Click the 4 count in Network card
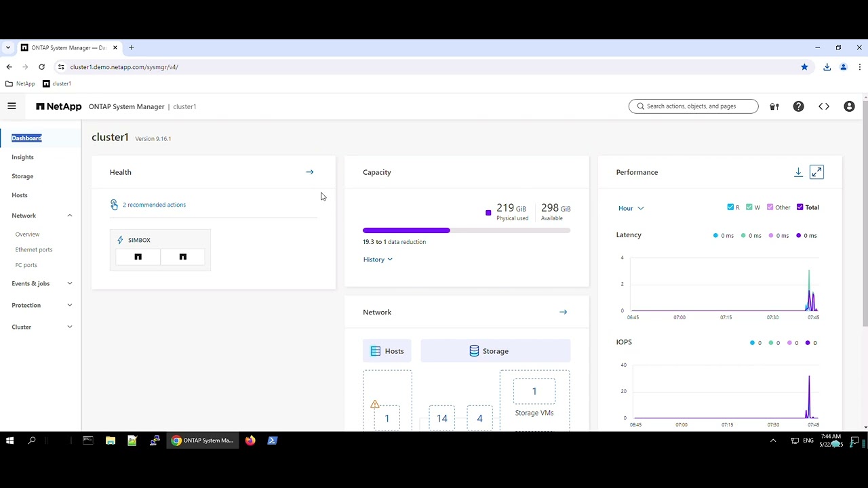 click(479, 418)
